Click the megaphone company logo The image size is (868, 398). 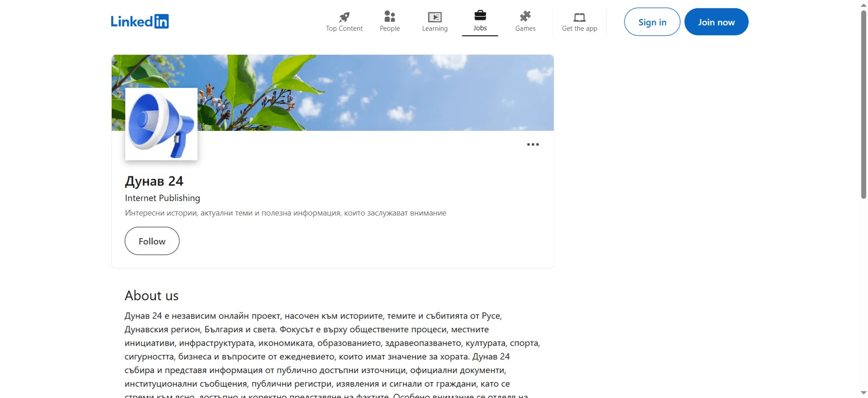click(x=161, y=124)
